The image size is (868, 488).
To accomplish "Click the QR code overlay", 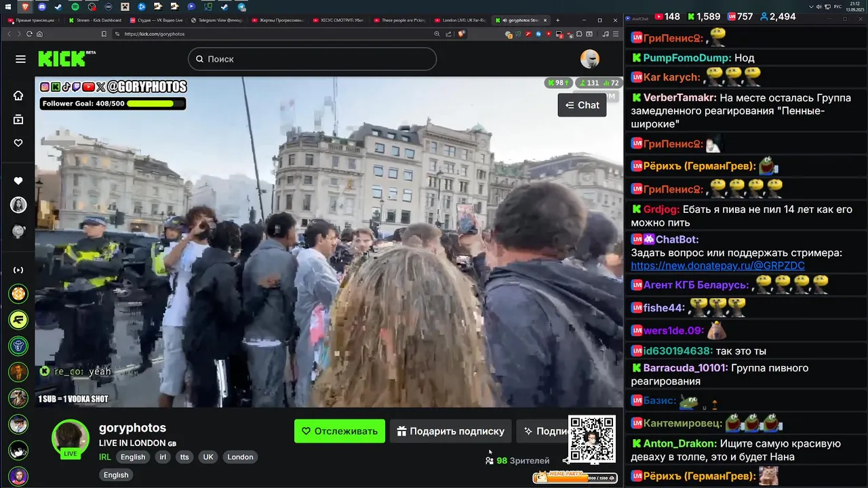I will tap(592, 439).
